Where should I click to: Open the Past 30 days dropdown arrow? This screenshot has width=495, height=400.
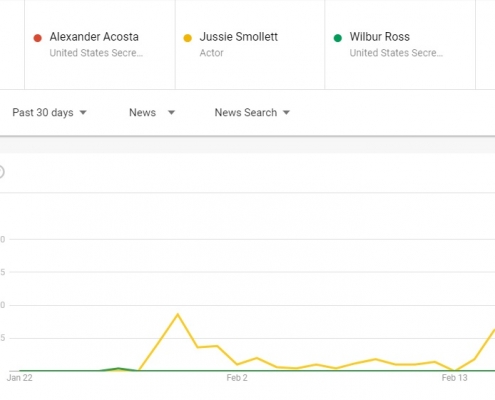click(83, 113)
